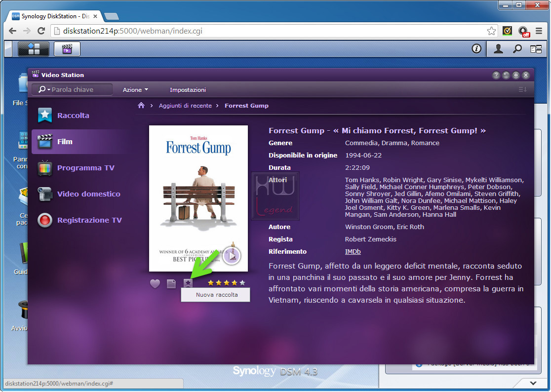
Task: Click the browser back arrow
Action: 13,31
